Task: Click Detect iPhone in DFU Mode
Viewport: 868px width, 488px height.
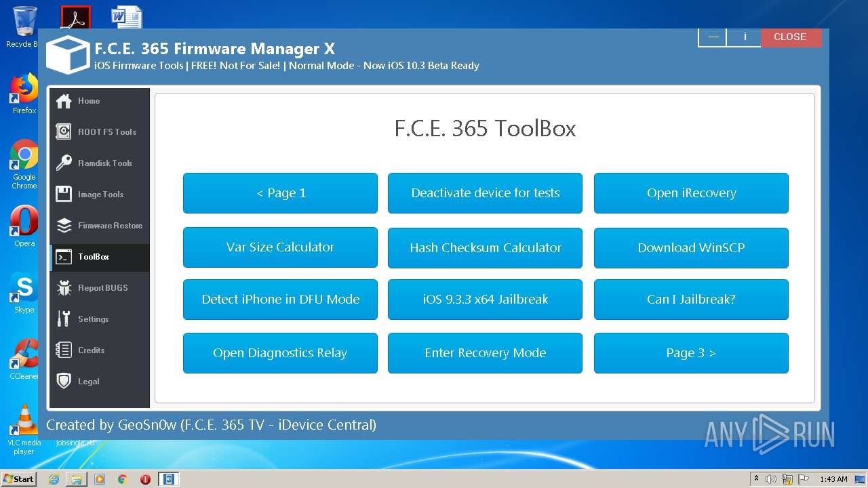Action: pos(280,299)
